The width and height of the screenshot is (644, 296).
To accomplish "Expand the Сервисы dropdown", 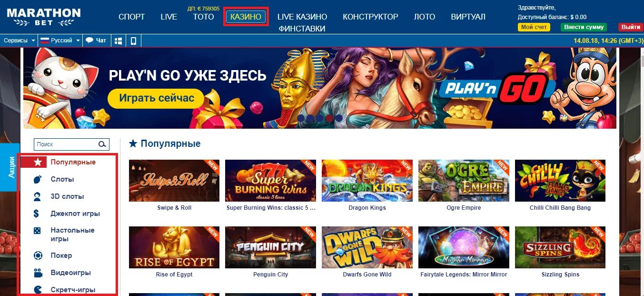I will (19, 41).
